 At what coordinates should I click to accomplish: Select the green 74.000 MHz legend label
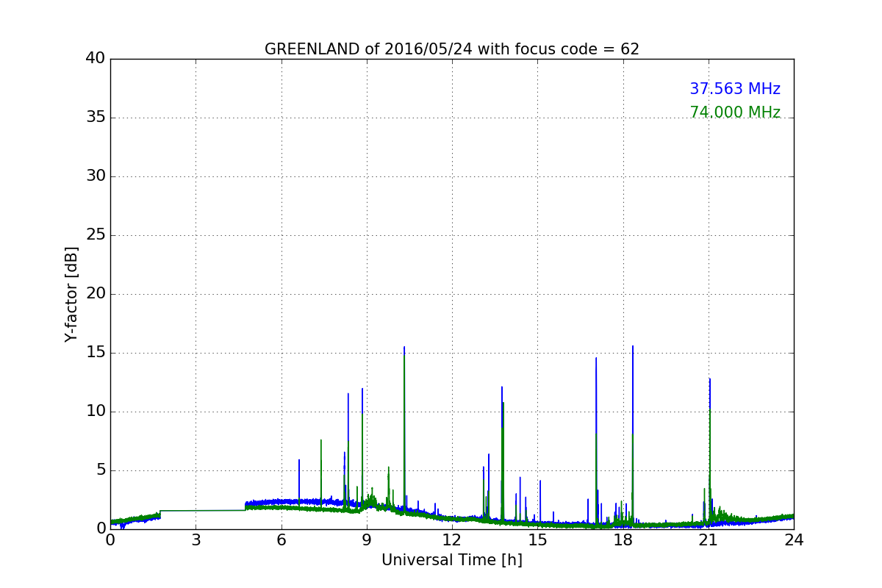734,112
